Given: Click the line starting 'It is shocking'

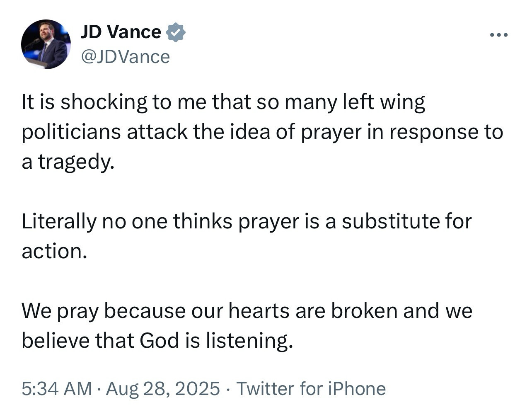Looking at the screenshot, I should click(x=223, y=102).
